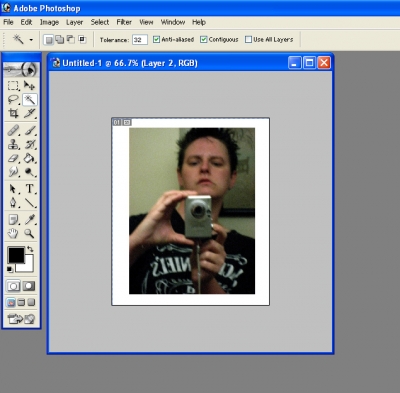The height and width of the screenshot is (393, 400).
Task: Open the Magic Wand tool preset dropdown
Action: (x=31, y=40)
